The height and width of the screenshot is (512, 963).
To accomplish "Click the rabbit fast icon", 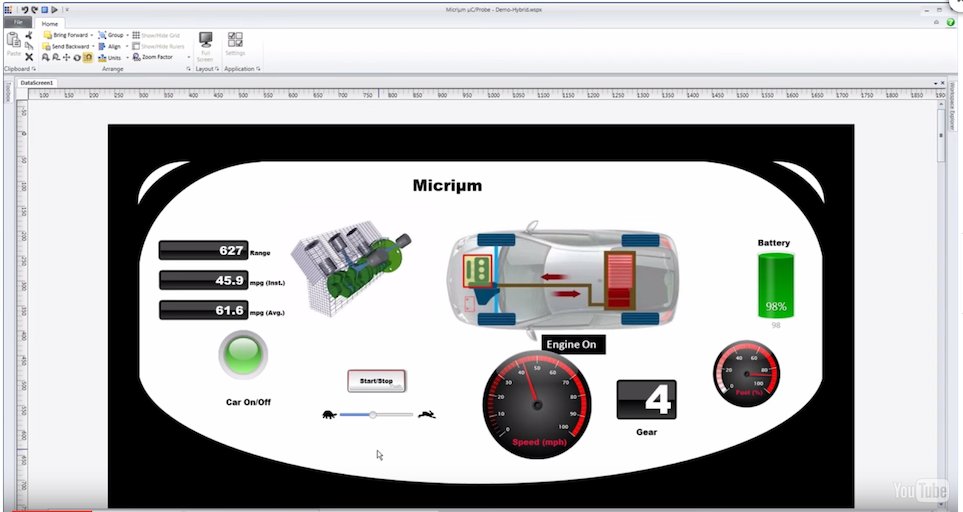I will (x=427, y=414).
